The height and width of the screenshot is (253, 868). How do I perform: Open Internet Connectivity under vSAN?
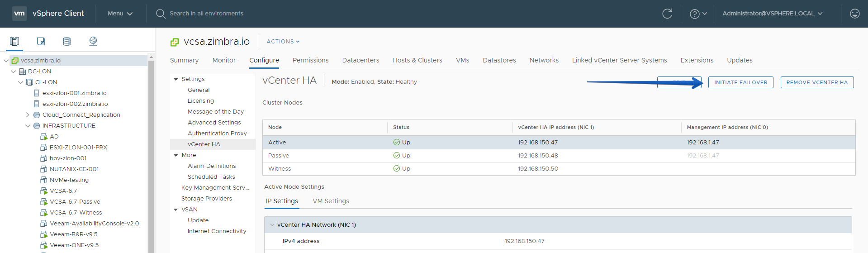pos(217,231)
